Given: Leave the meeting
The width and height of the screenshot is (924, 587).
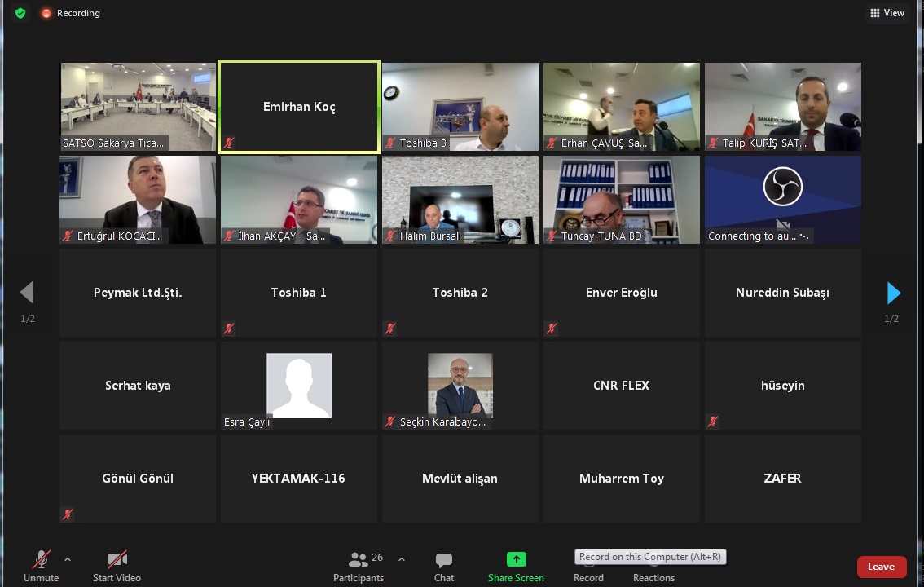Looking at the screenshot, I should [881, 567].
